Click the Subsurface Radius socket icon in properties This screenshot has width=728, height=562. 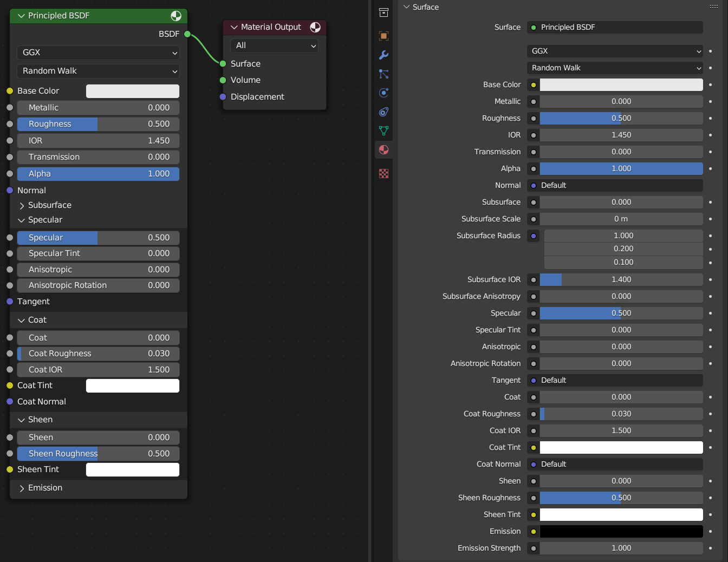(534, 236)
